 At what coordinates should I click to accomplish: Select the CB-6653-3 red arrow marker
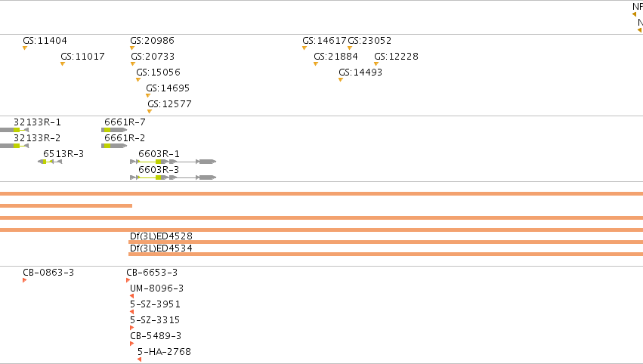tap(128, 280)
